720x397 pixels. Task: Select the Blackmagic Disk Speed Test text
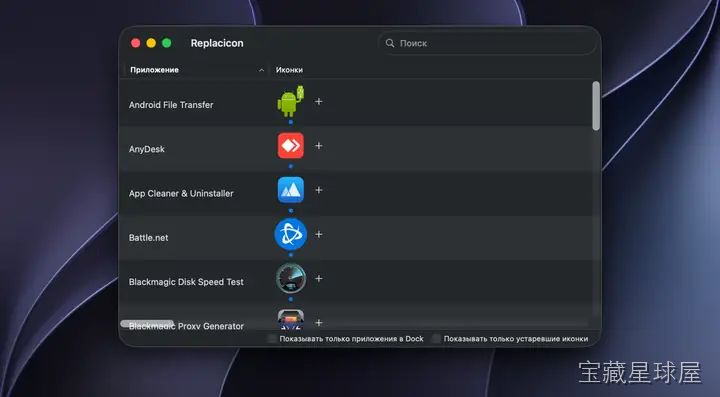(x=186, y=282)
